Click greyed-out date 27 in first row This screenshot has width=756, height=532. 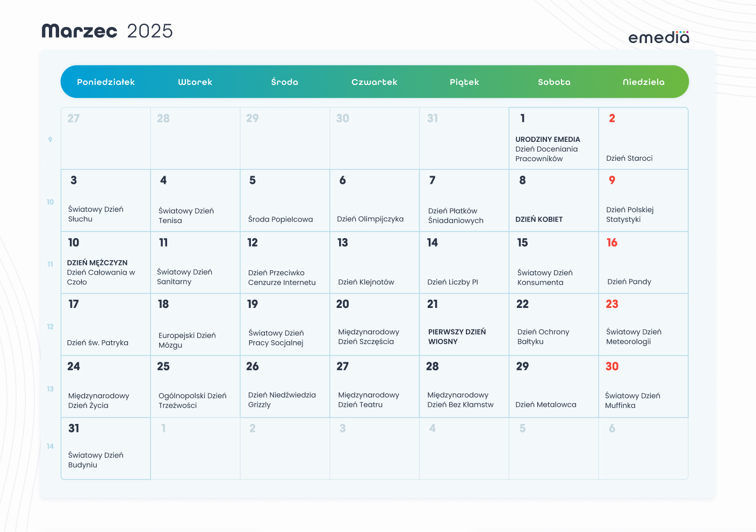point(74,118)
